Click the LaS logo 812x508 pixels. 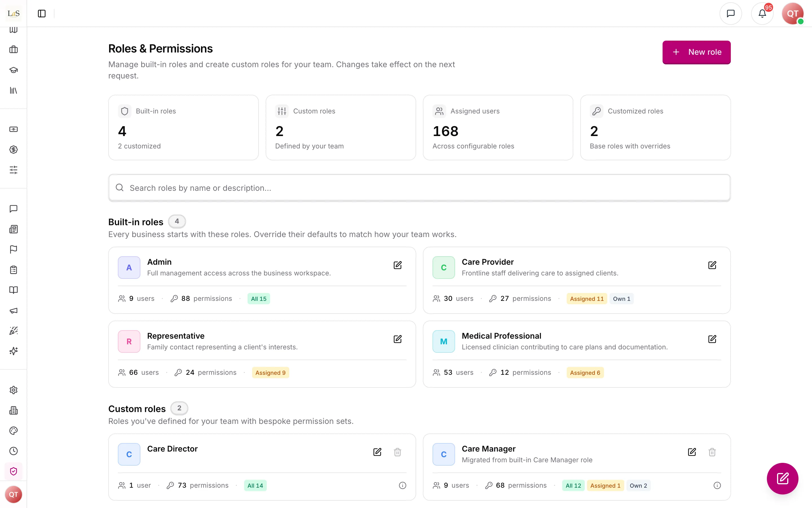14,14
